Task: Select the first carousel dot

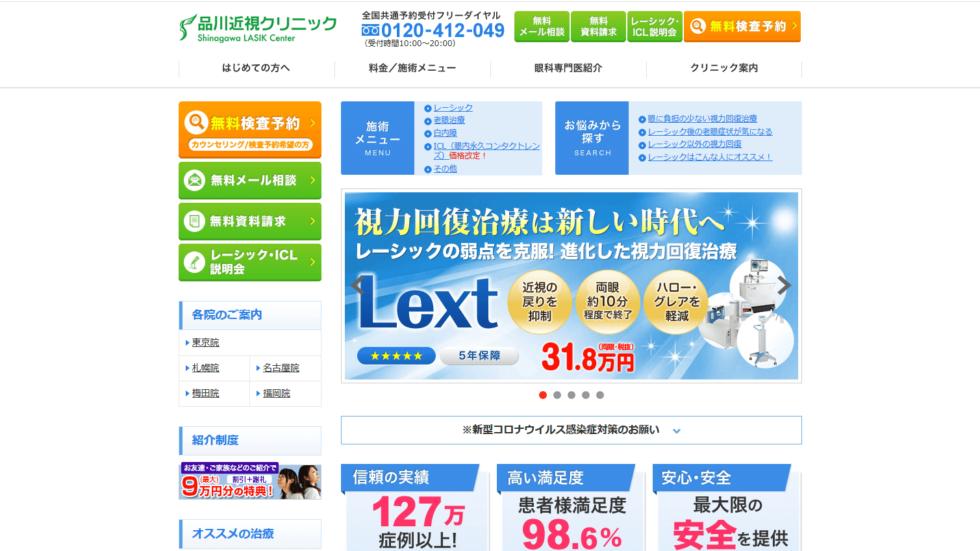Action: [x=543, y=395]
